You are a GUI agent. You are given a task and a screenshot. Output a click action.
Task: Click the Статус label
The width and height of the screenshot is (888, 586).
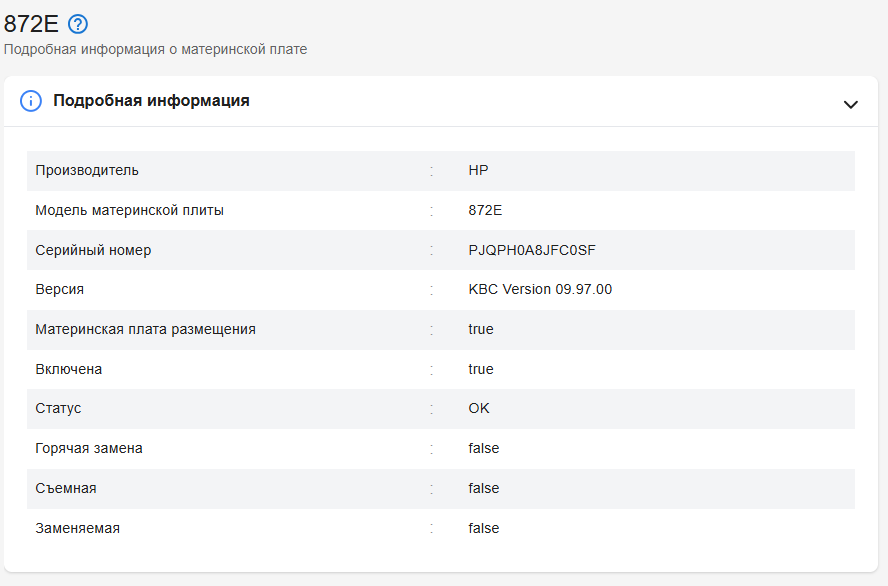58,408
